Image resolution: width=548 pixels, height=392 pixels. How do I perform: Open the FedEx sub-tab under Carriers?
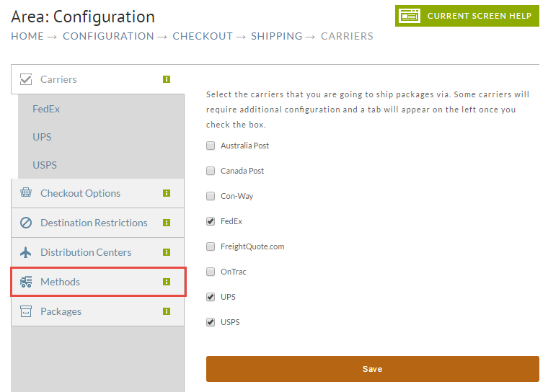tap(46, 109)
